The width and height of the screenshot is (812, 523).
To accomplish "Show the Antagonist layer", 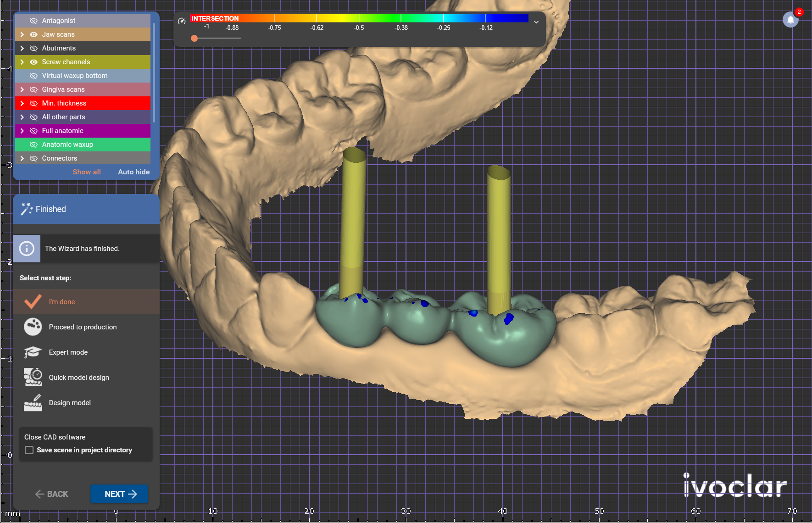I will tap(33, 21).
